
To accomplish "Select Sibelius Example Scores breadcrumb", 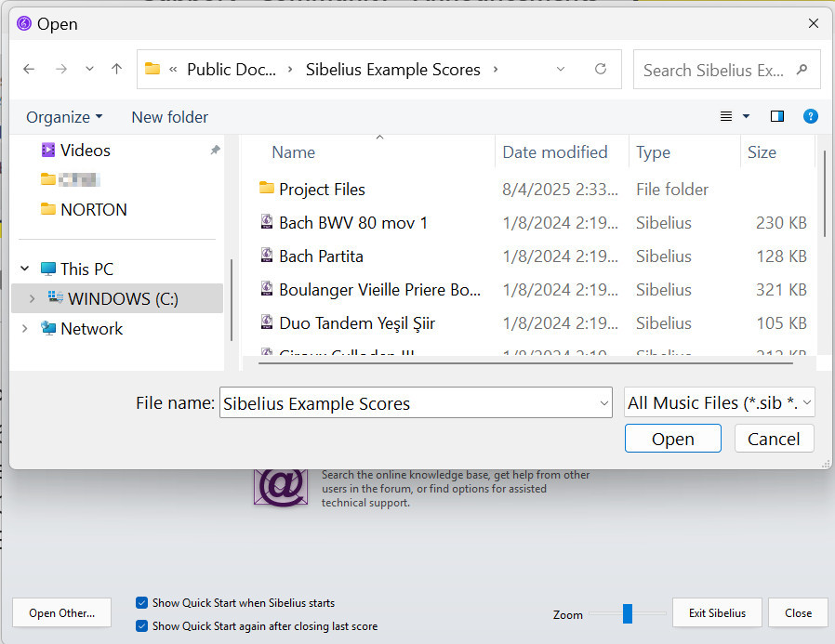I will [393, 69].
